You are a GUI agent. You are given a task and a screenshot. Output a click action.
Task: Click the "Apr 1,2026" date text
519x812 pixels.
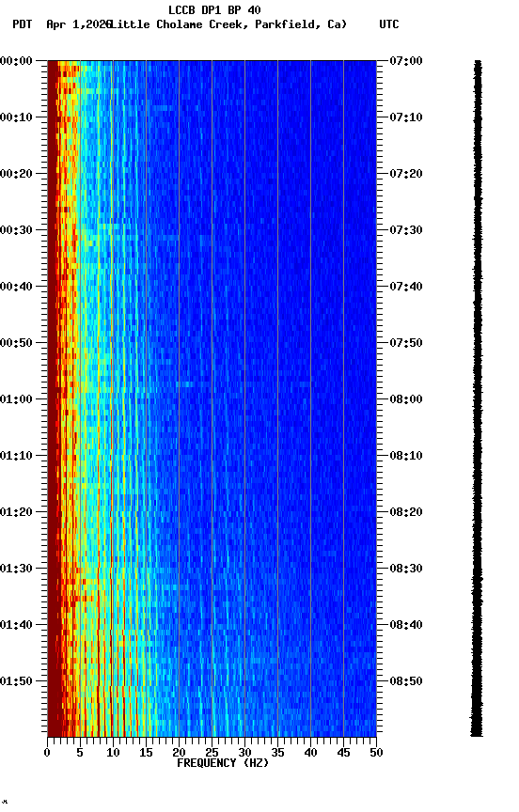coord(78,24)
